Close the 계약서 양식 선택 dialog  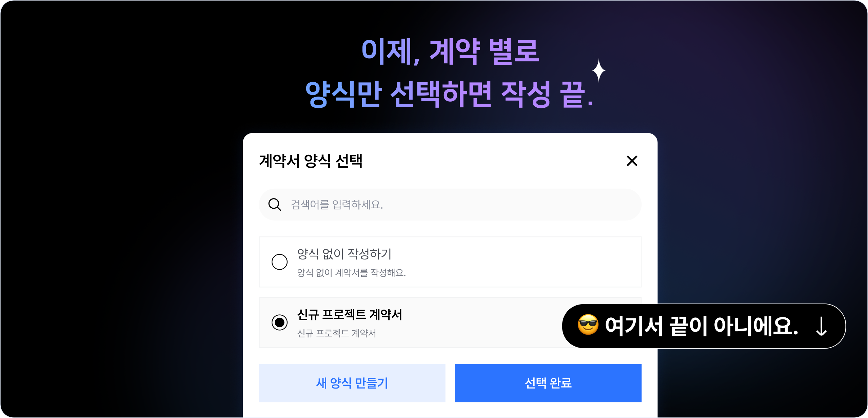(x=632, y=161)
